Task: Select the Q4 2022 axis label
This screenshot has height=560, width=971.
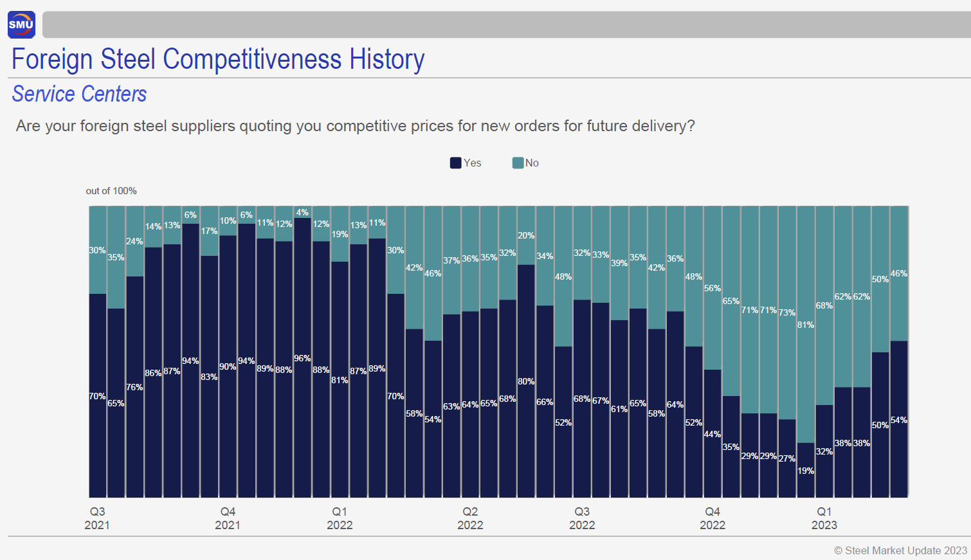Action: (712, 518)
